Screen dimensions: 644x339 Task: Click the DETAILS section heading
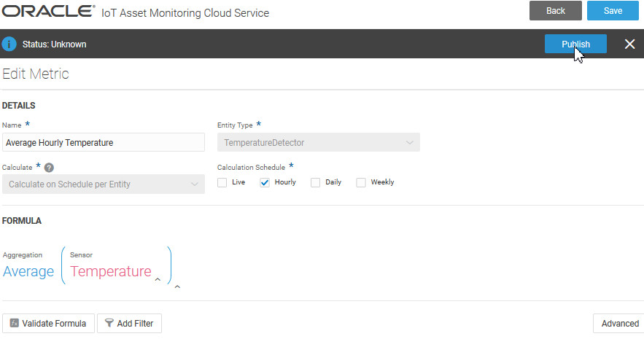[x=18, y=106]
